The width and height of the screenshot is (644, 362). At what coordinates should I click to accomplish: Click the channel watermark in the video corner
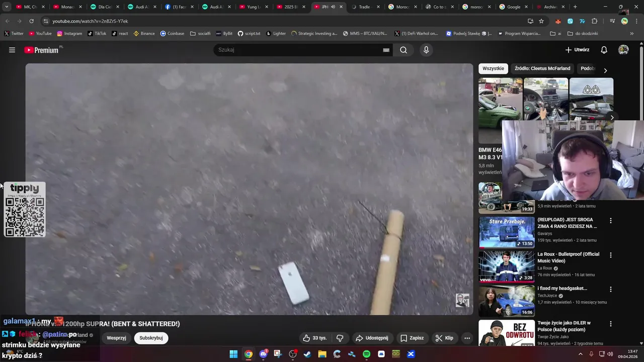(462, 301)
